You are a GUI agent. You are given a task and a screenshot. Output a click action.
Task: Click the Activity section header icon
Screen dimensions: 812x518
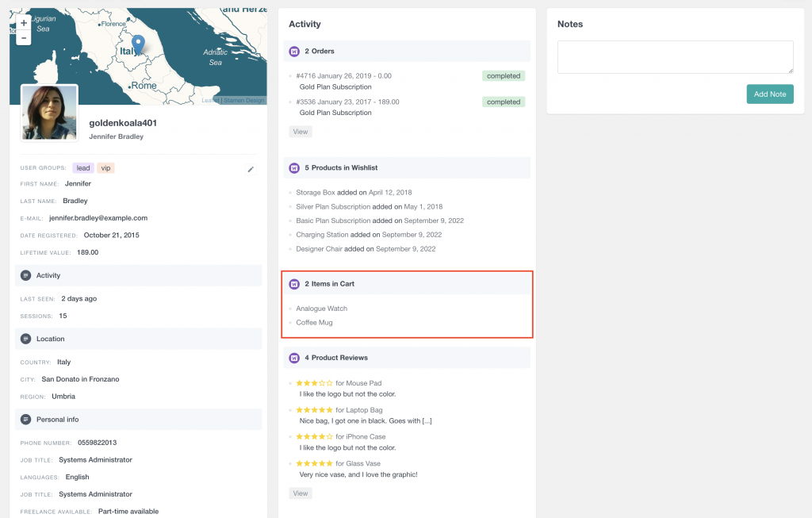tap(25, 275)
